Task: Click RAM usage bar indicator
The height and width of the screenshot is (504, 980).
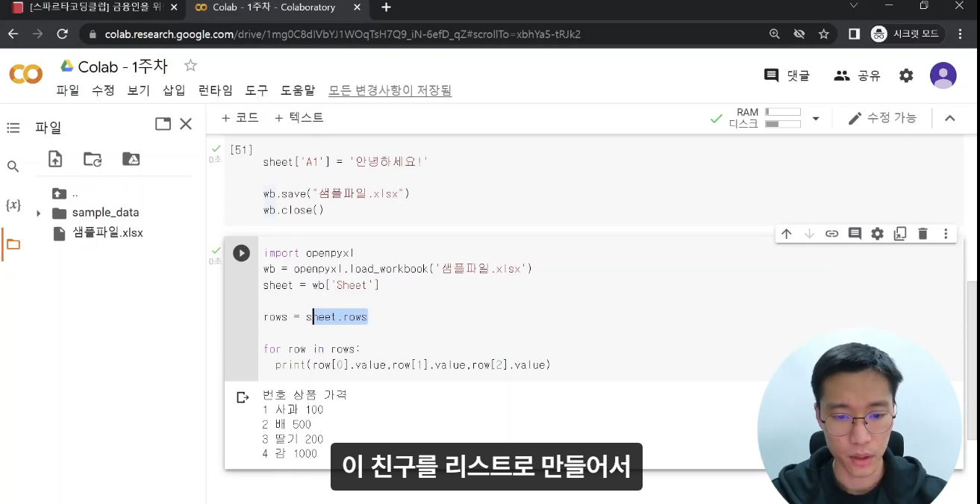Action: pos(783,112)
